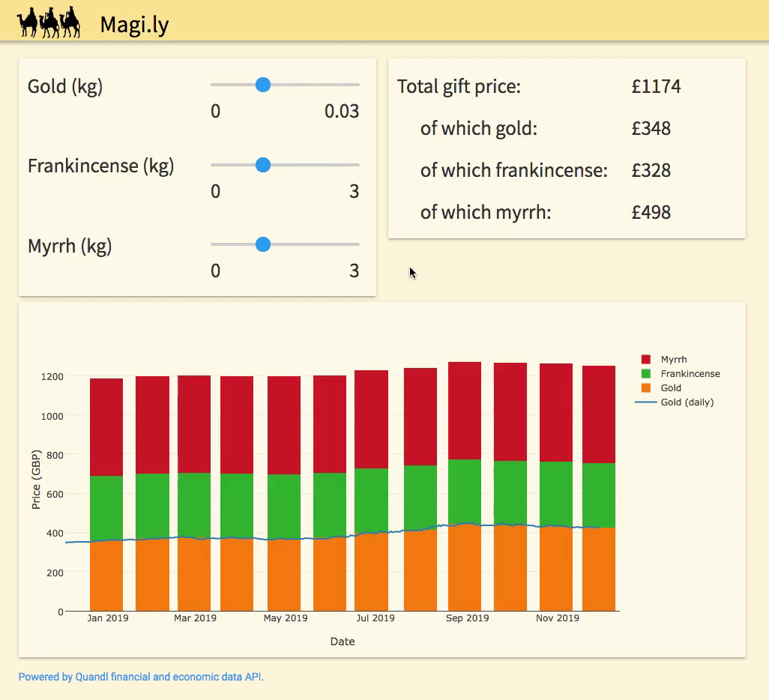Click the of which myrrh value £498
Image resolution: width=769 pixels, height=700 pixels.
[651, 212]
